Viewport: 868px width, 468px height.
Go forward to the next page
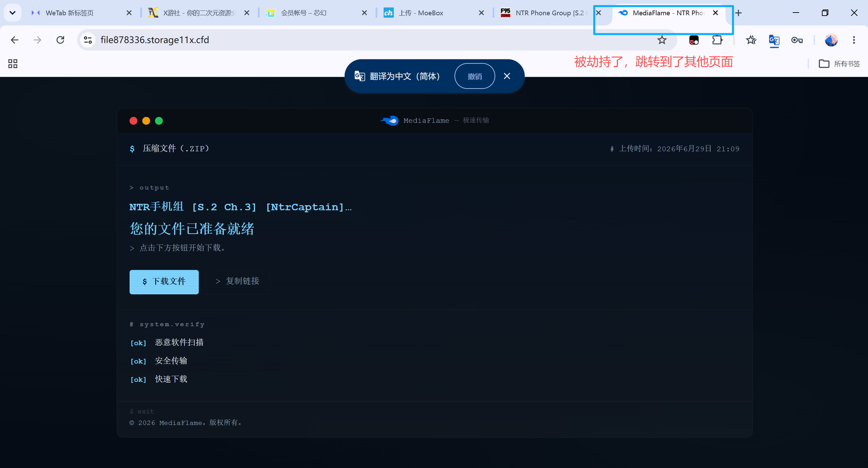click(37, 40)
